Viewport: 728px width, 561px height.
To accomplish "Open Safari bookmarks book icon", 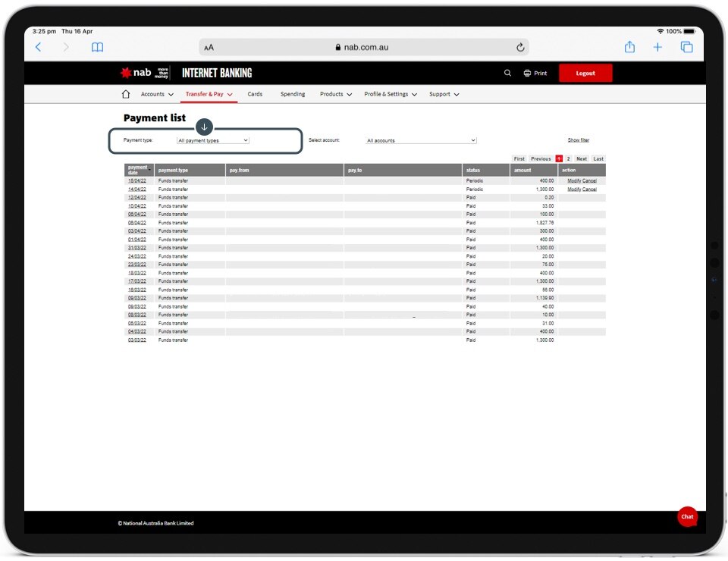I will tap(97, 47).
